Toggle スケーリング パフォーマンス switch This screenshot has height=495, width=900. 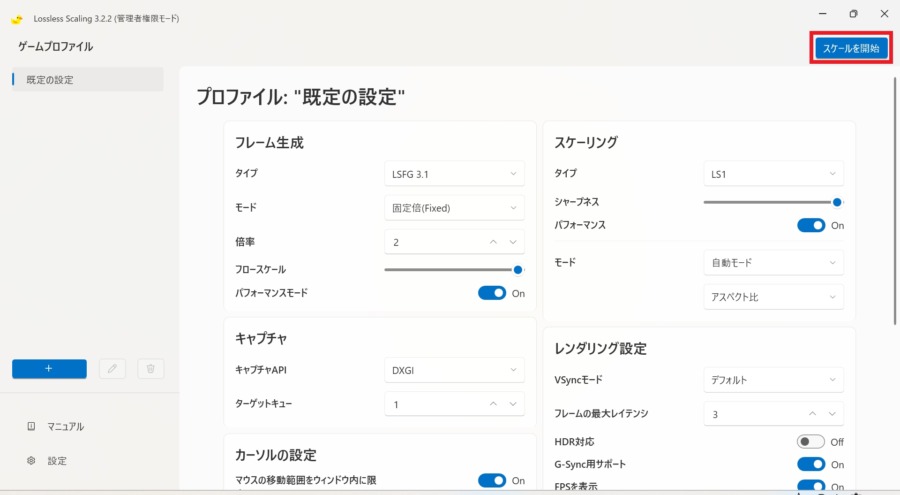click(x=811, y=225)
